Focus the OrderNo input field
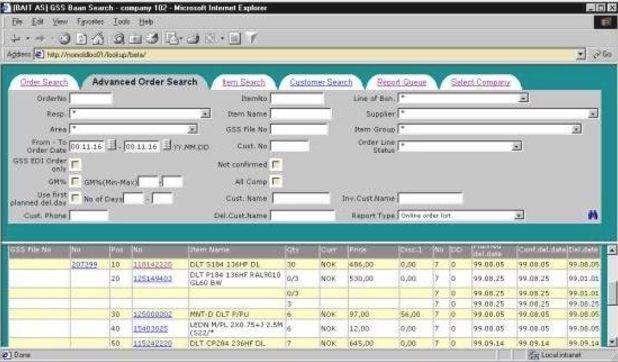The image size is (618, 362). coord(91,98)
